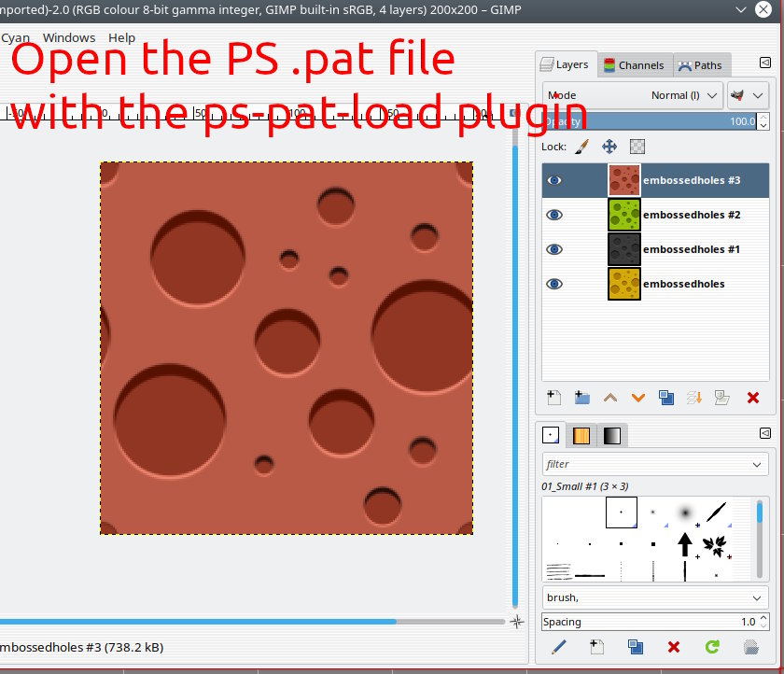Edit the selected brush
Screen dimensions: 784x674
point(558,648)
